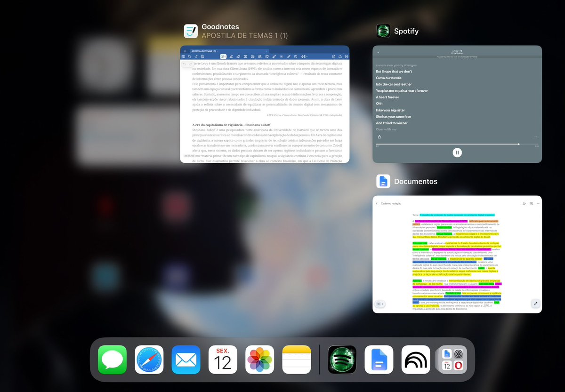
Task: Tap the Caderno redação document title
Action: (x=391, y=203)
